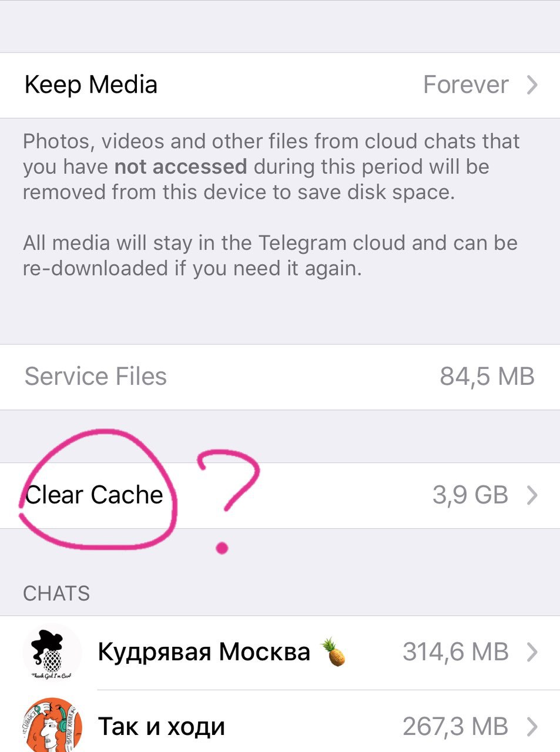Change the Forever keep media value
This screenshot has width=560, height=752.
pos(466,85)
